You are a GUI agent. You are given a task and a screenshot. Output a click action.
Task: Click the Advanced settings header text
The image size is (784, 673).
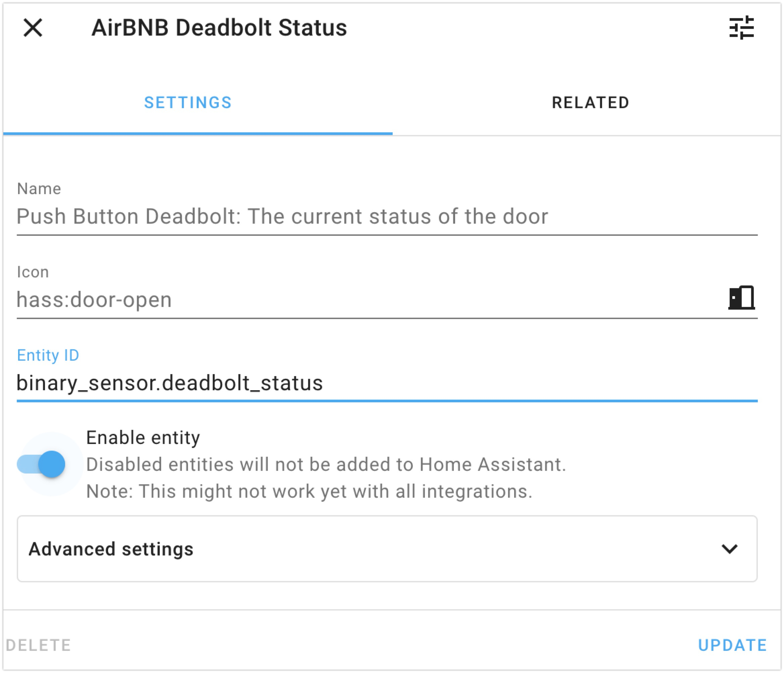point(111,549)
